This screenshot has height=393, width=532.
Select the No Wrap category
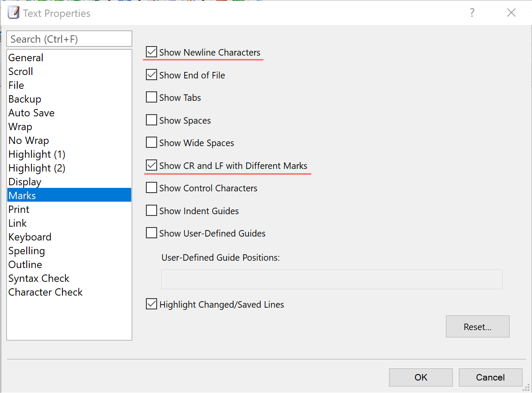point(69,140)
